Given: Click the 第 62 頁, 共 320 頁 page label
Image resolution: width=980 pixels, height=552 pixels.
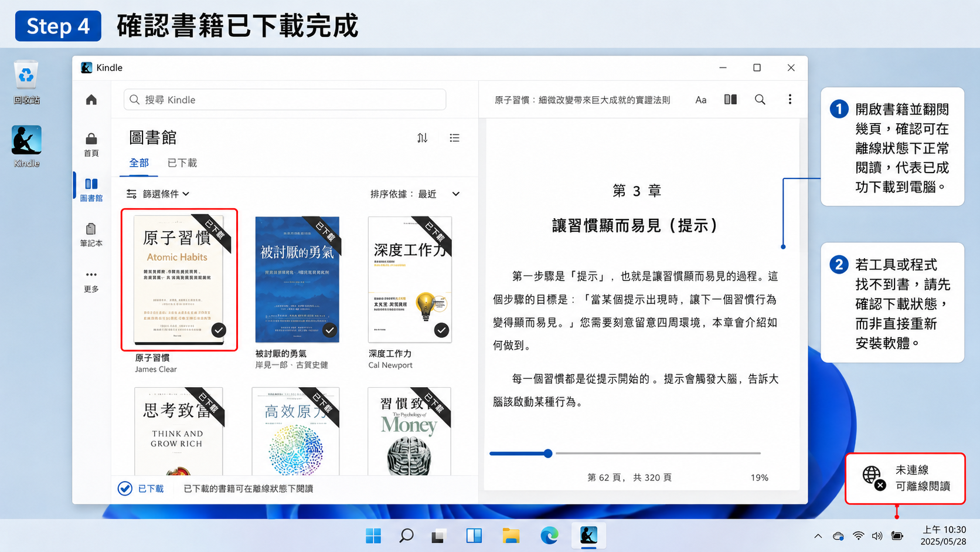Looking at the screenshot, I should (x=629, y=478).
